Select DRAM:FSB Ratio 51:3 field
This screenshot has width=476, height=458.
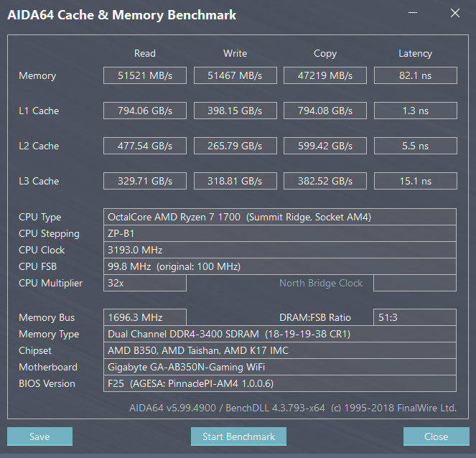(x=415, y=317)
